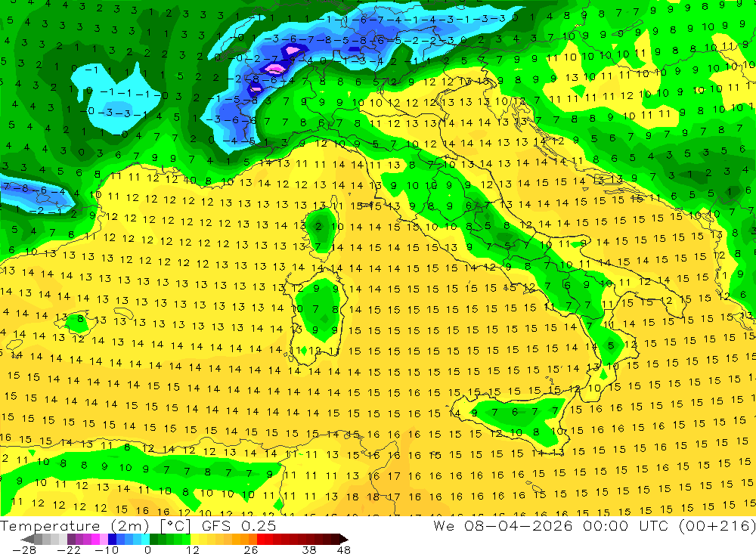Viewport: 756px width, 554px height.
Task: Click the gray left arrow end of color bar
Action: [27, 539]
